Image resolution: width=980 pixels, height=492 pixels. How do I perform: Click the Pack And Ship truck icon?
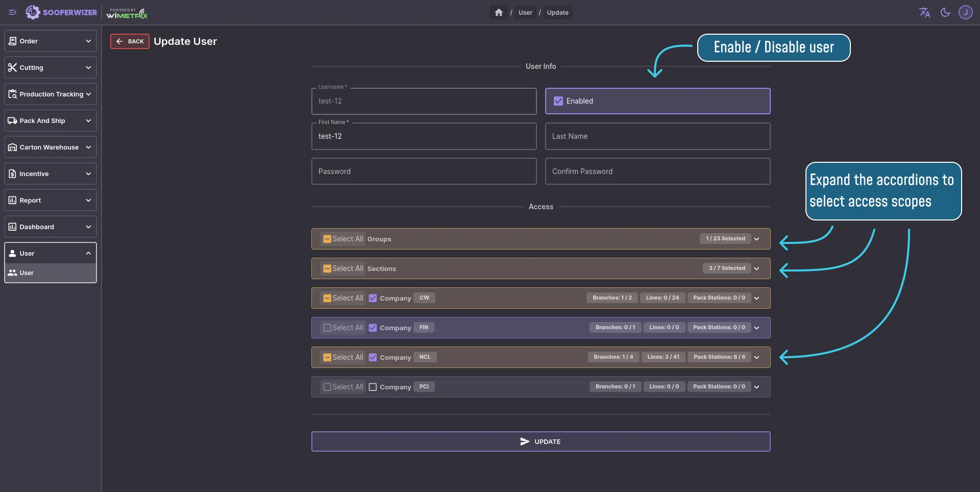point(12,120)
